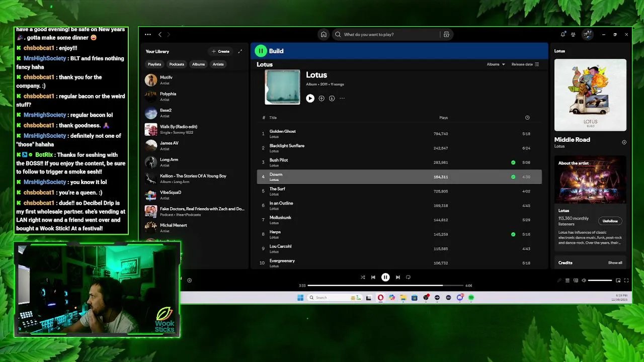Image resolution: width=644 pixels, height=362 pixels.
Task: Open the Windows Start menu
Action: click(x=300, y=298)
